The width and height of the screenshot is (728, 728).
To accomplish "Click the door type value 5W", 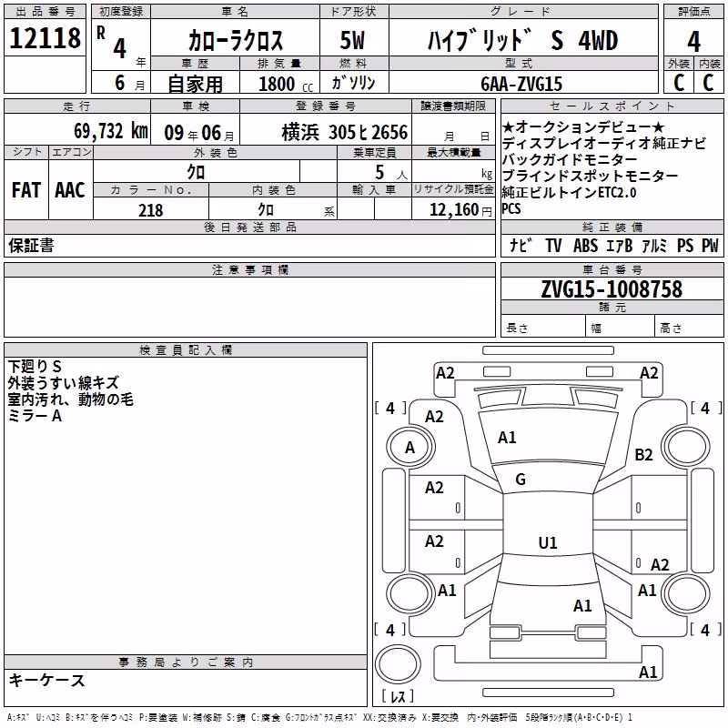I will (352, 40).
